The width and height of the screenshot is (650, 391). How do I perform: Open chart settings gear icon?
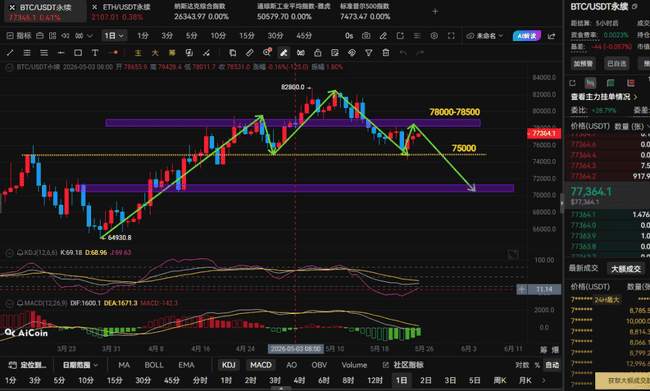pyautogui.click(x=434, y=36)
